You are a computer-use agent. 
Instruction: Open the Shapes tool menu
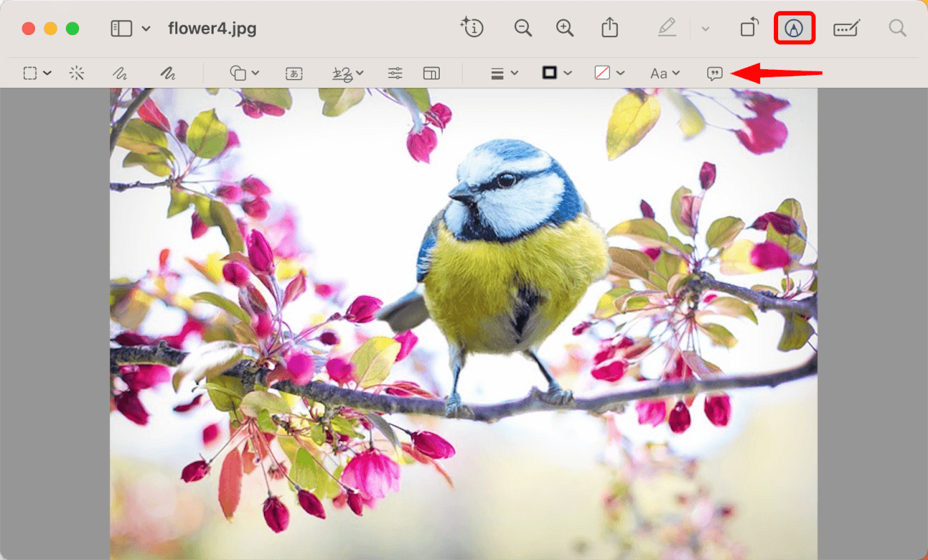(x=244, y=73)
